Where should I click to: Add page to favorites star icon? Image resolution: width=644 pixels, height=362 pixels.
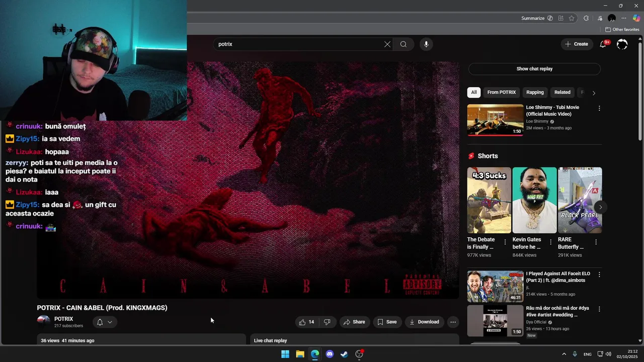(572, 18)
